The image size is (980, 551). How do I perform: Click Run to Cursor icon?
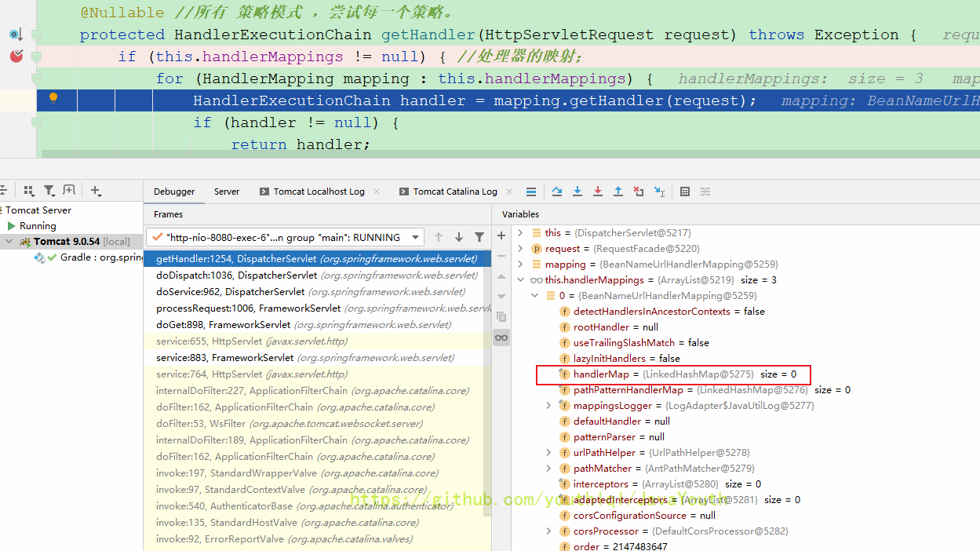(x=659, y=192)
